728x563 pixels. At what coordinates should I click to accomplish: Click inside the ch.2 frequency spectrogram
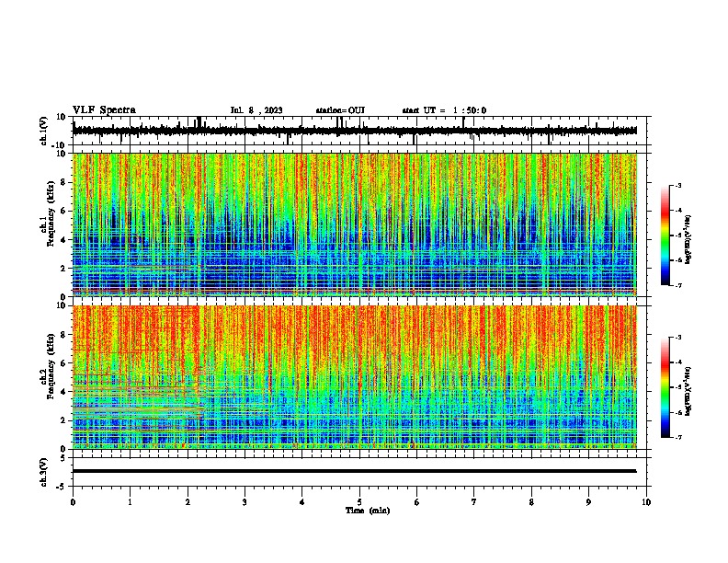(354, 377)
